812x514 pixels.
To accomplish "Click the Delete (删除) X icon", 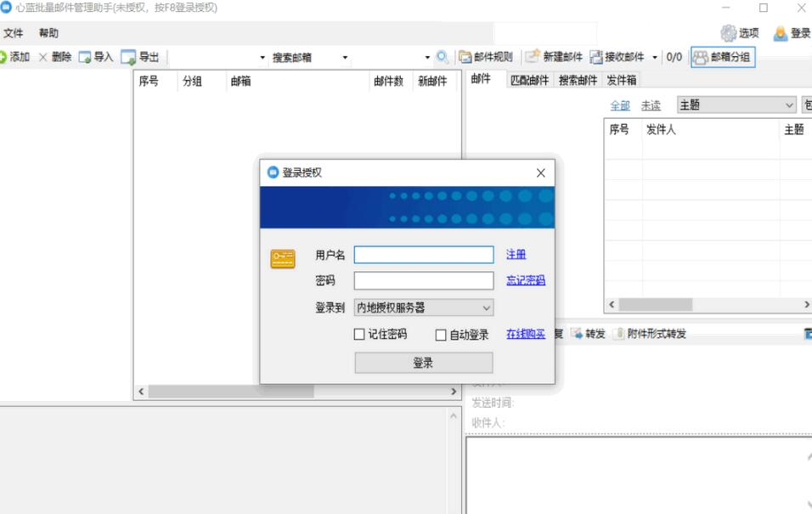I will tap(43, 57).
